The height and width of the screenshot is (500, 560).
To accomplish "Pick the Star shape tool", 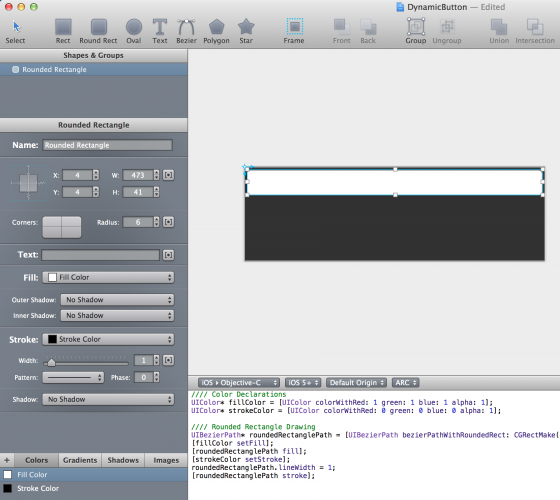I will click(246, 31).
